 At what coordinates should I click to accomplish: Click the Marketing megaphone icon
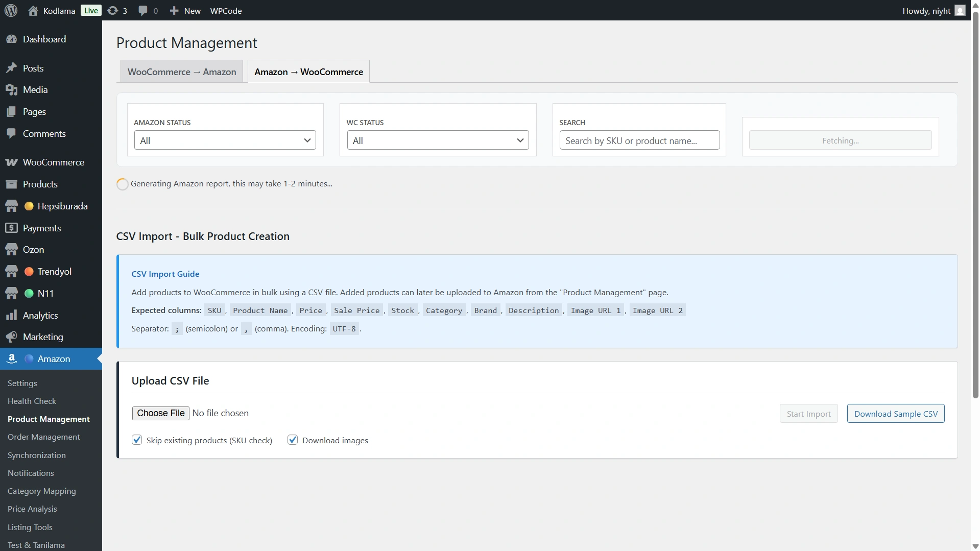tap(11, 337)
